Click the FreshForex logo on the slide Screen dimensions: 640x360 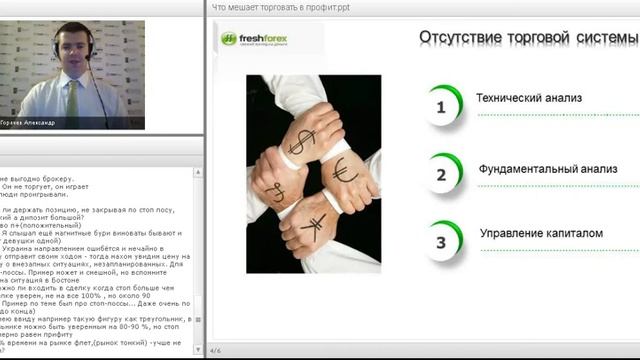(254, 39)
